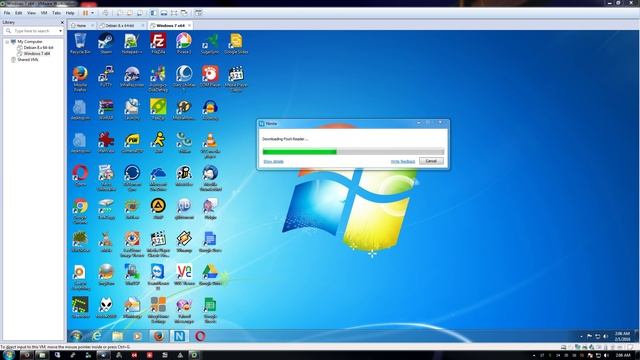
Task: Open the Google Docs desktop shortcut
Action: click(x=210, y=242)
